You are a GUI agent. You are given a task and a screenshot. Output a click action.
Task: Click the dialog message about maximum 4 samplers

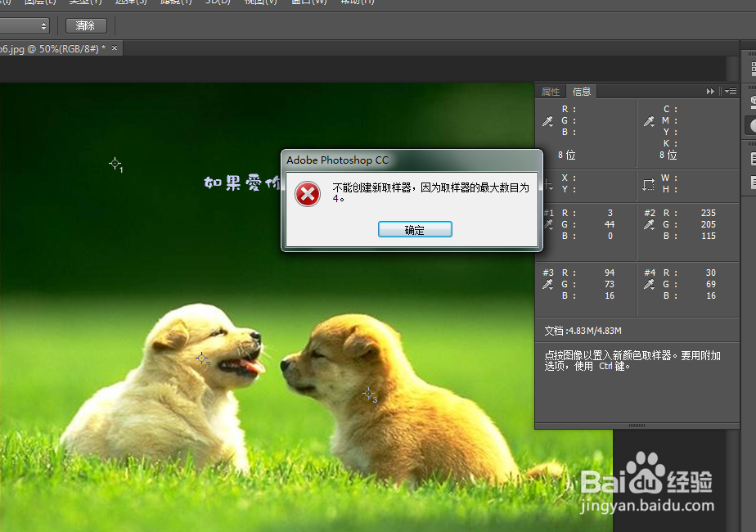[430, 192]
